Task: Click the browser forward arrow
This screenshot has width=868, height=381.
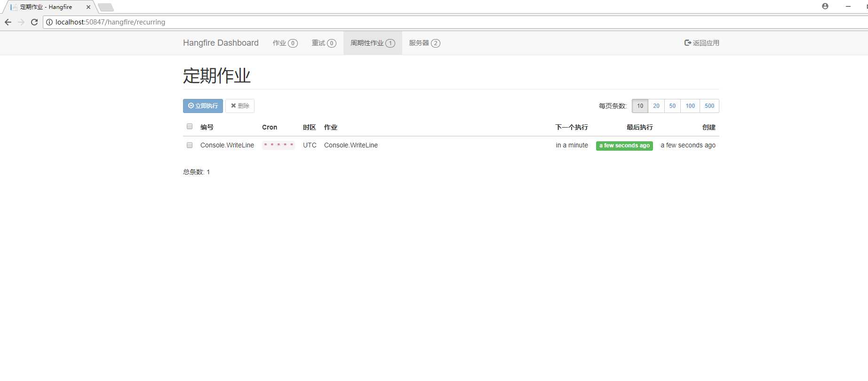Action: 21,22
